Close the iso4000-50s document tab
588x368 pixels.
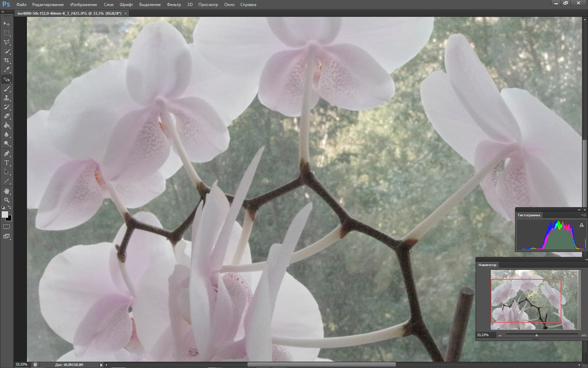point(126,13)
